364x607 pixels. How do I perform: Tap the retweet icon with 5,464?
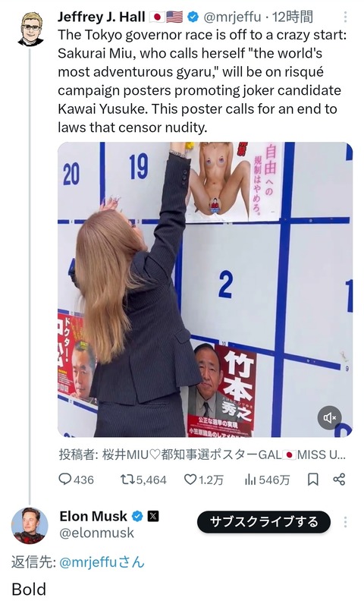127,480
